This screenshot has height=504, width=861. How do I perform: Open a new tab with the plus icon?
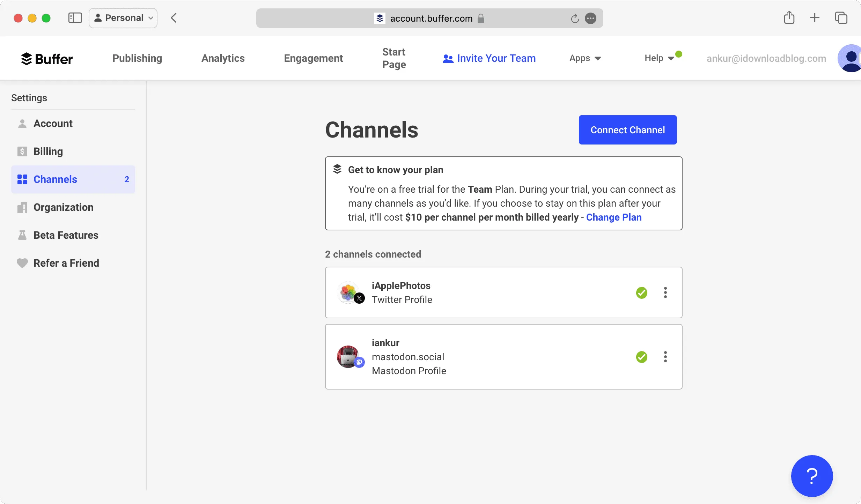815,18
